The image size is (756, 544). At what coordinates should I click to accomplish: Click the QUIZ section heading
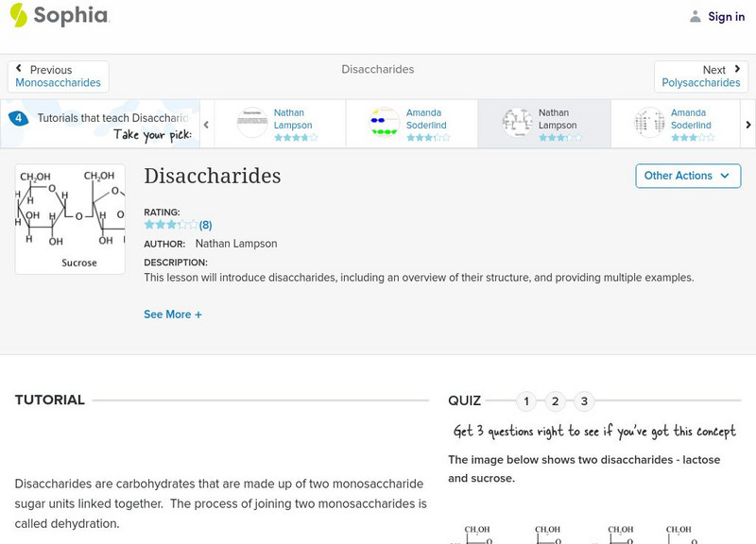tap(464, 400)
